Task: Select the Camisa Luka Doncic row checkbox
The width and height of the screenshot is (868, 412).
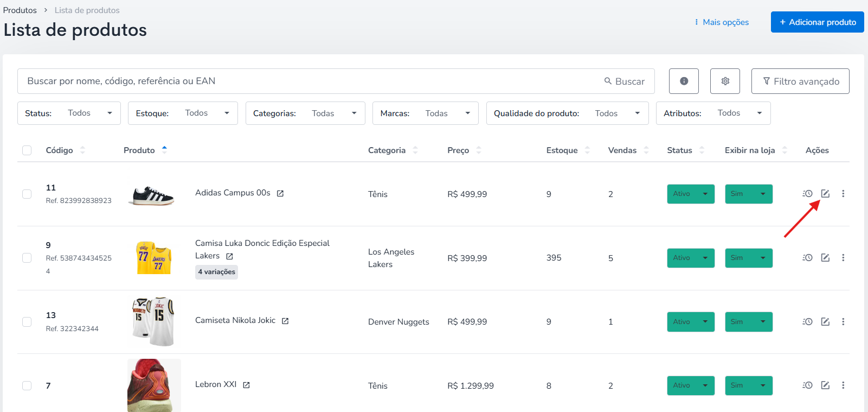Action: [27, 258]
